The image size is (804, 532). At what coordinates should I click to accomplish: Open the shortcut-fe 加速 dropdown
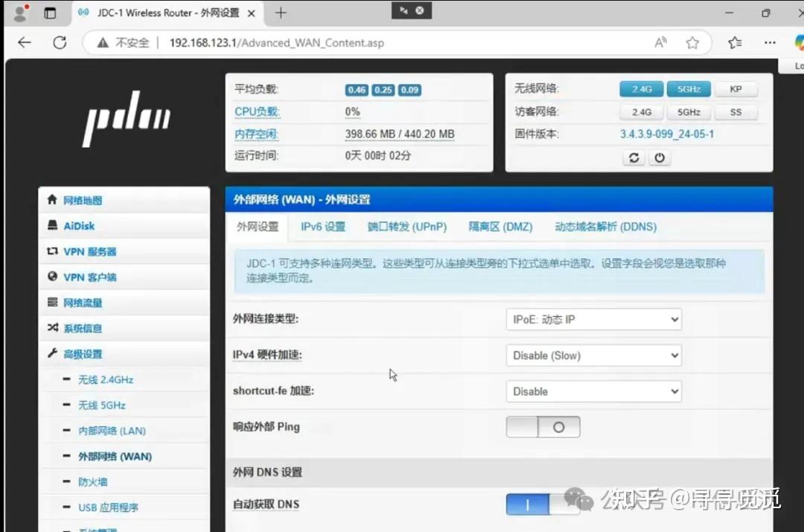[593, 391]
